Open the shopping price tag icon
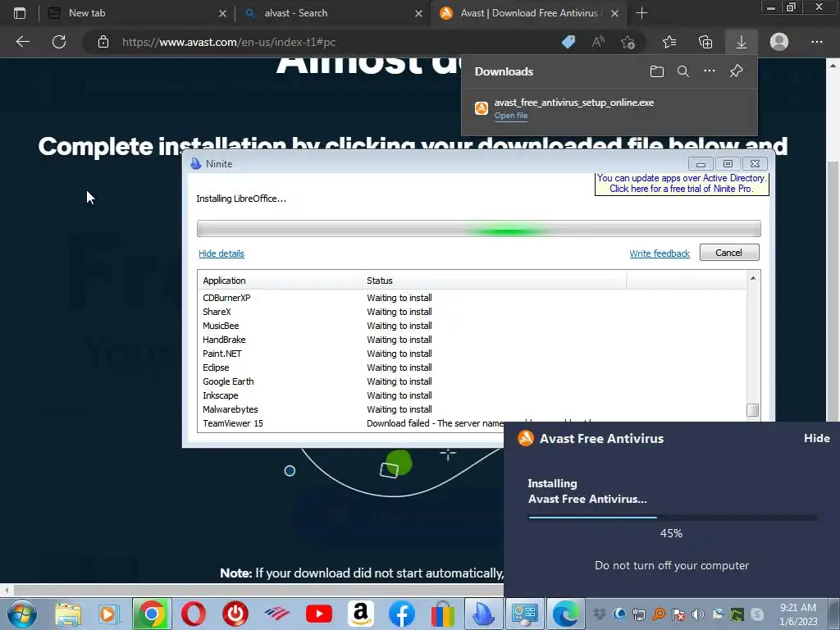The height and width of the screenshot is (630, 840). point(568,42)
